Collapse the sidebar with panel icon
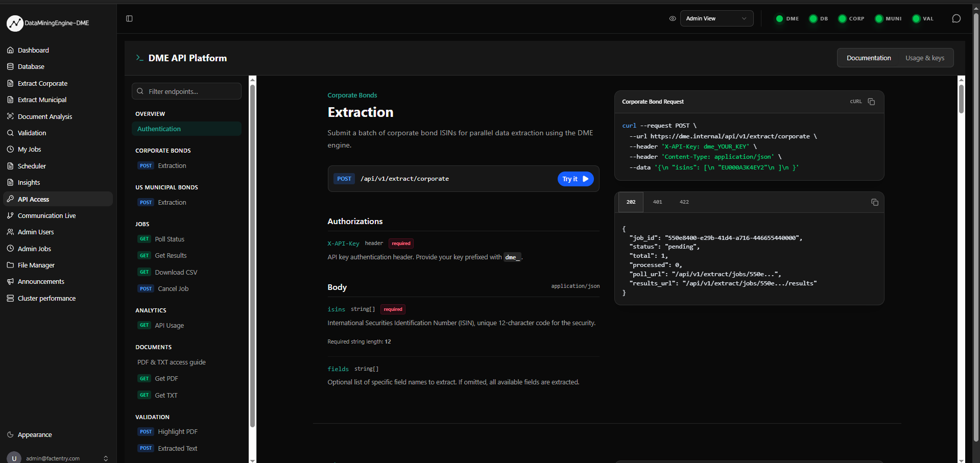Viewport: 980px width, 463px height. coord(129,18)
